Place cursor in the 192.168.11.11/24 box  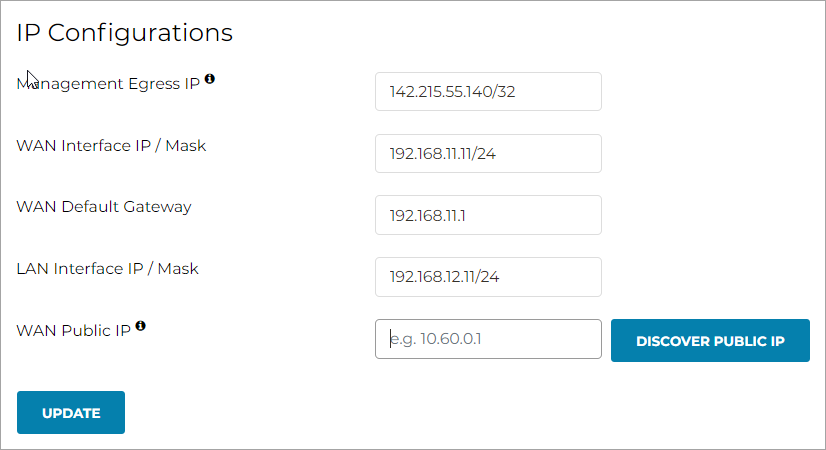click(488, 154)
